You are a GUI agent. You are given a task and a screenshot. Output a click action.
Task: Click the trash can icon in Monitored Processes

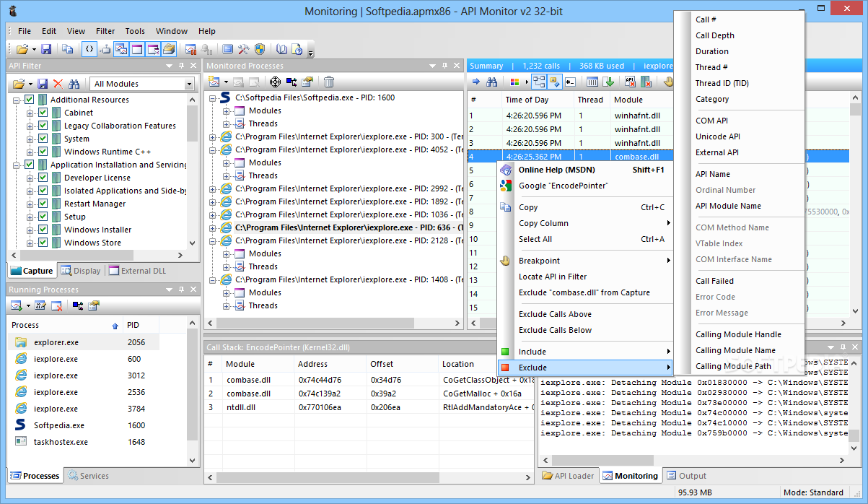(x=329, y=82)
